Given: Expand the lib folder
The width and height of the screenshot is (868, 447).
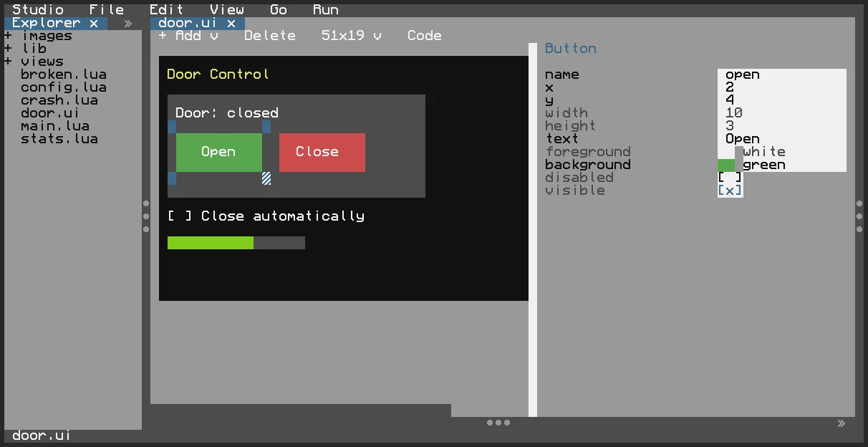Looking at the screenshot, I should coord(8,49).
